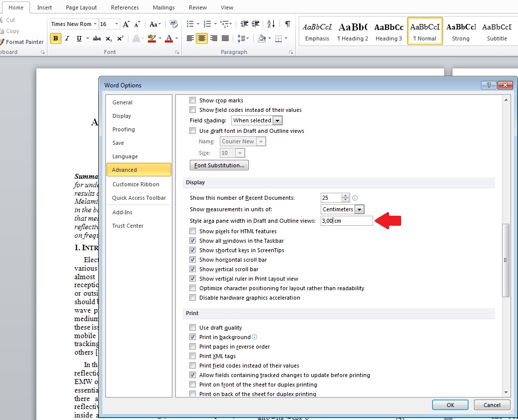
Task: Align text left
Action: pyautogui.click(x=190, y=38)
